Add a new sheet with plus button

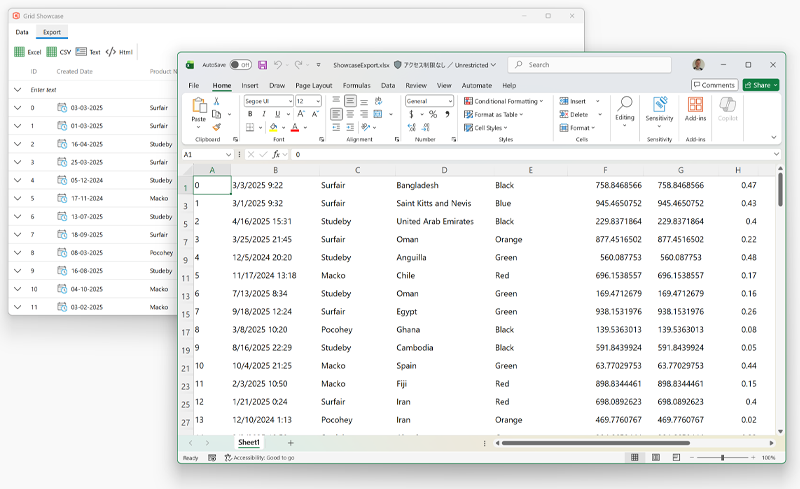290,443
